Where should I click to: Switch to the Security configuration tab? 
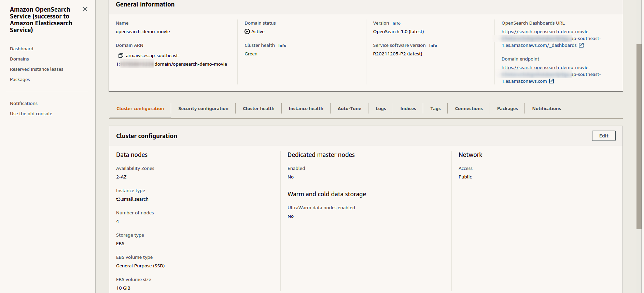point(203,108)
